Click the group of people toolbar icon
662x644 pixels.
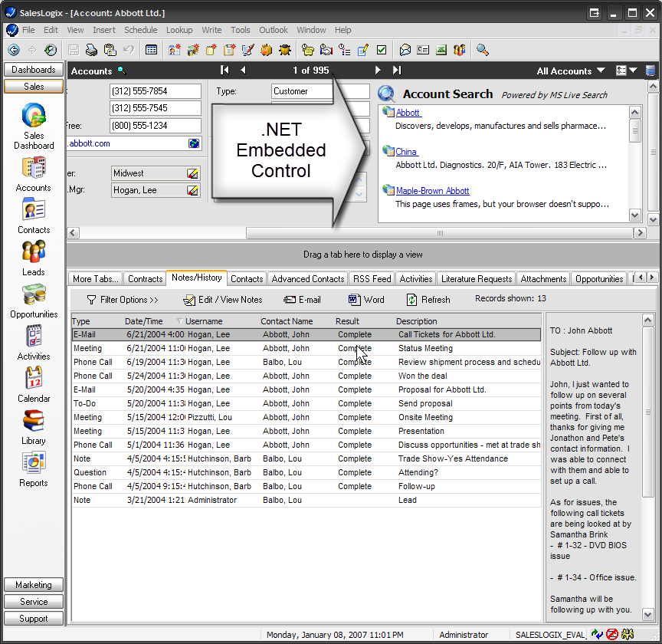click(460, 50)
